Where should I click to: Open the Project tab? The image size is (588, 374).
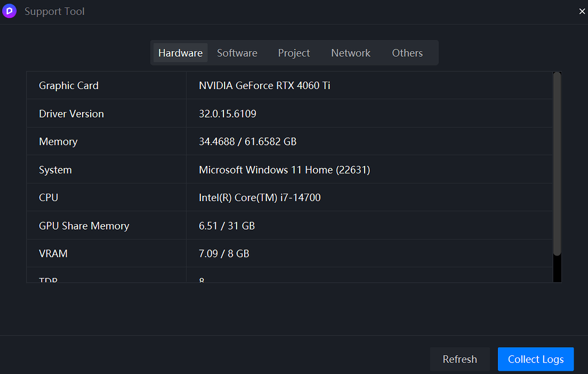(x=293, y=52)
